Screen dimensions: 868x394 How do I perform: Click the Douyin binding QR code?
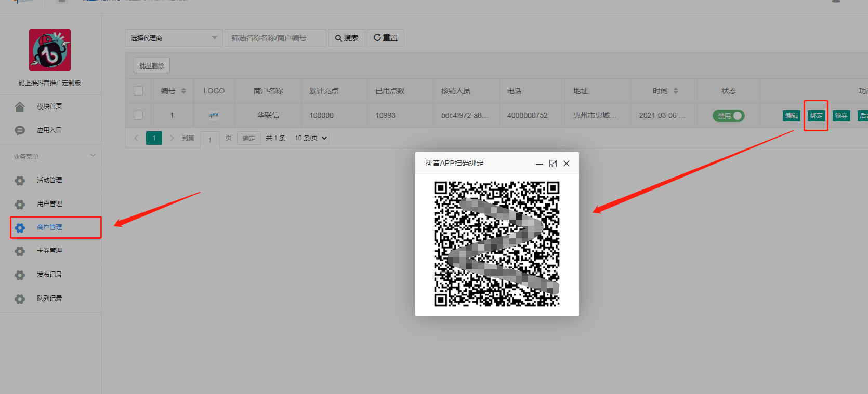pos(497,244)
